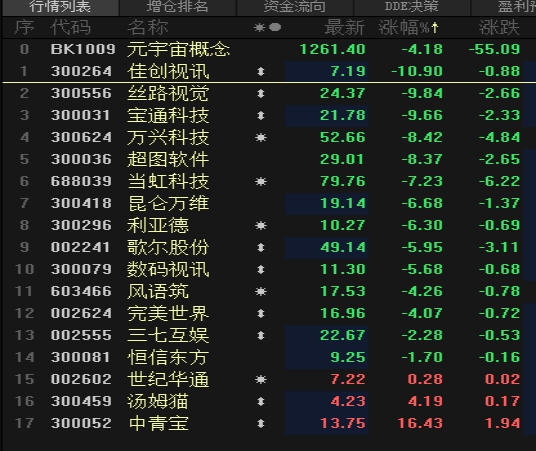Select stock name 数码视讯
The image size is (536, 451).
[168, 269]
